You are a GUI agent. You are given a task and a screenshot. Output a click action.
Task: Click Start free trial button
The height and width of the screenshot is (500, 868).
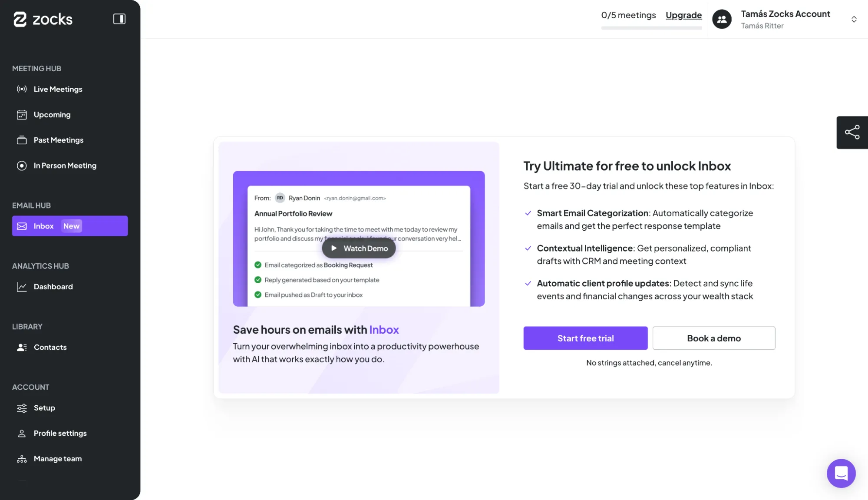click(585, 338)
